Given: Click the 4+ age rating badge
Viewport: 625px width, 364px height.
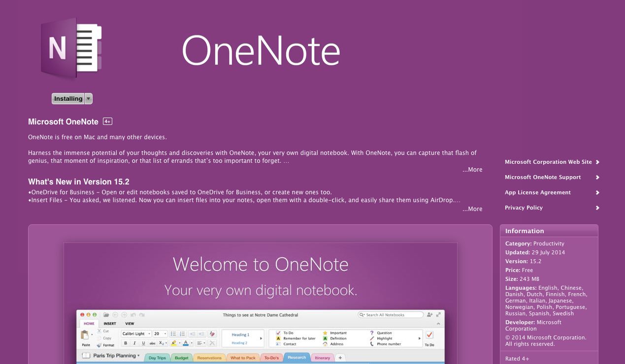Looking at the screenshot, I should [x=107, y=121].
